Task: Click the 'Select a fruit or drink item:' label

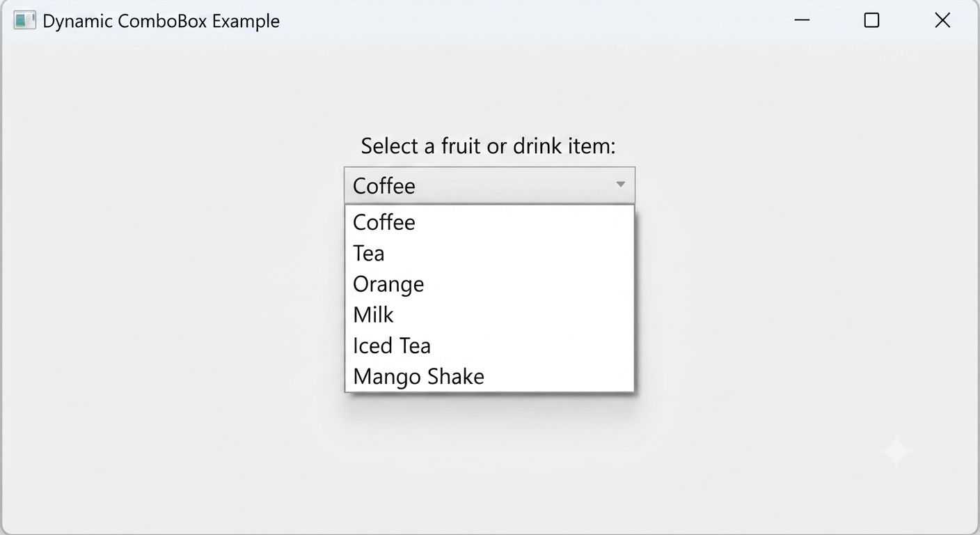Action: tap(489, 146)
